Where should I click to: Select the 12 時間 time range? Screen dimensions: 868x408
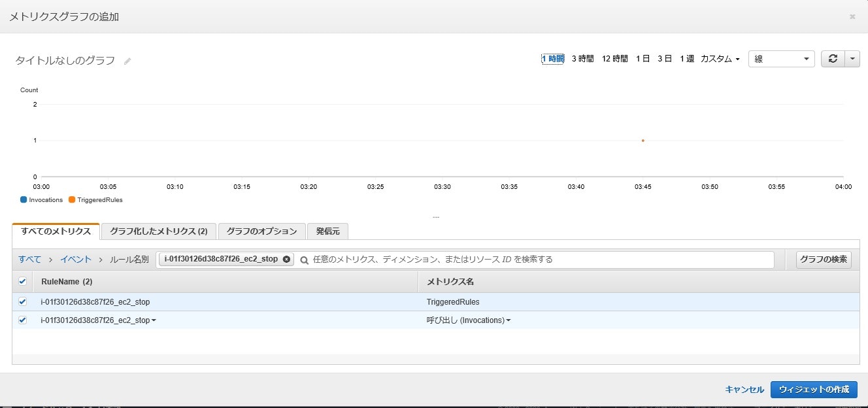tap(614, 59)
